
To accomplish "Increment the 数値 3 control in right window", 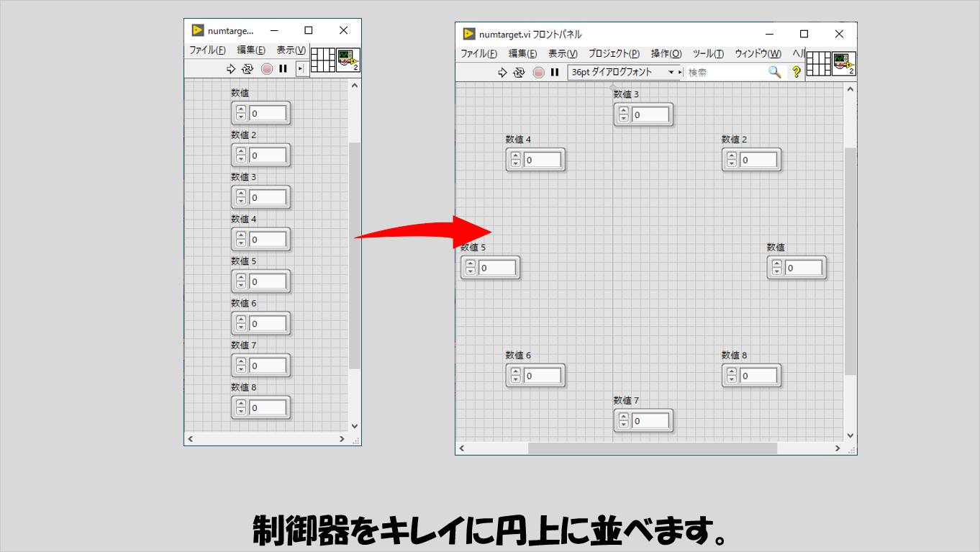I will 623,111.
